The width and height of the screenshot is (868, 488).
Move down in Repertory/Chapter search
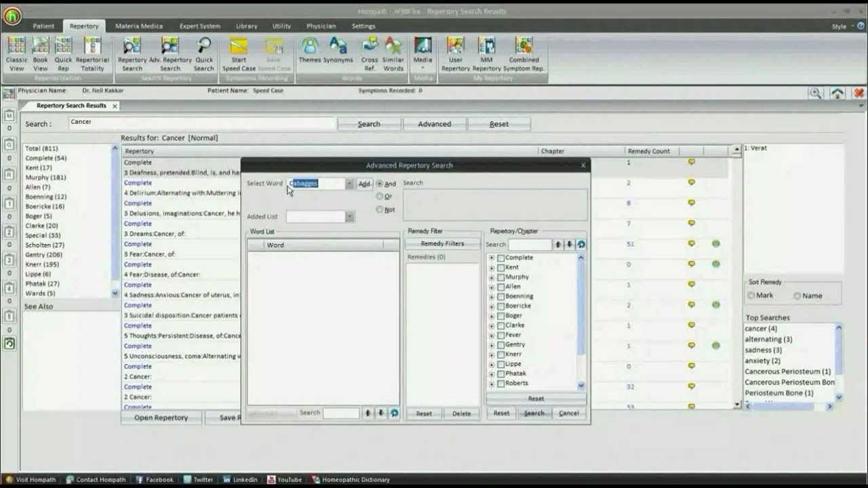pos(570,245)
